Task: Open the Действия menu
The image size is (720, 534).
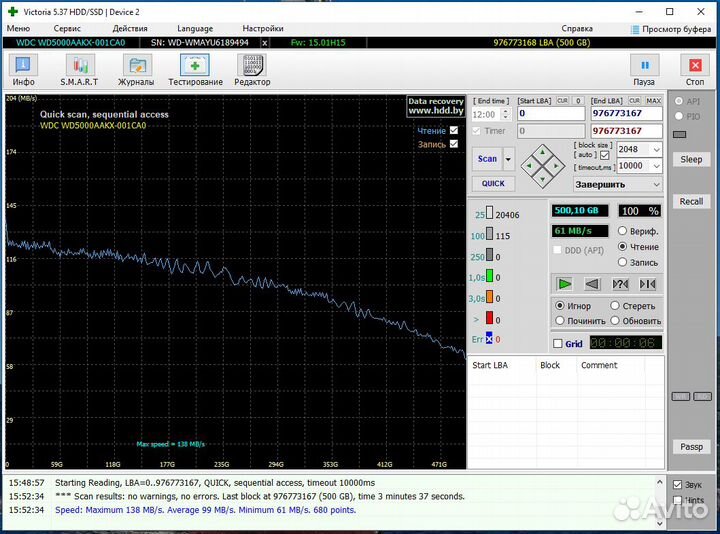Action: tap(130, 28)
